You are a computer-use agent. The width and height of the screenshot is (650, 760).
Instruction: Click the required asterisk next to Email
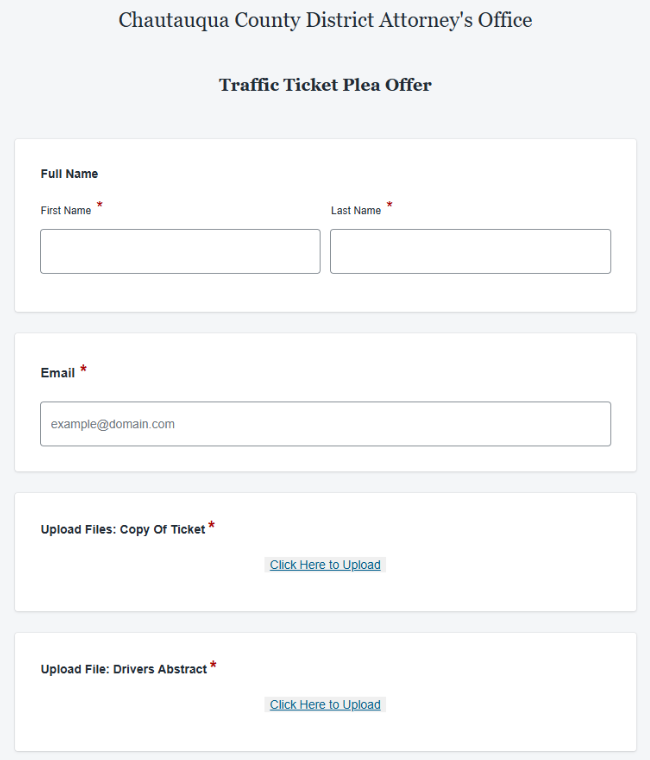pyautogui.click(x=83, y=369)
